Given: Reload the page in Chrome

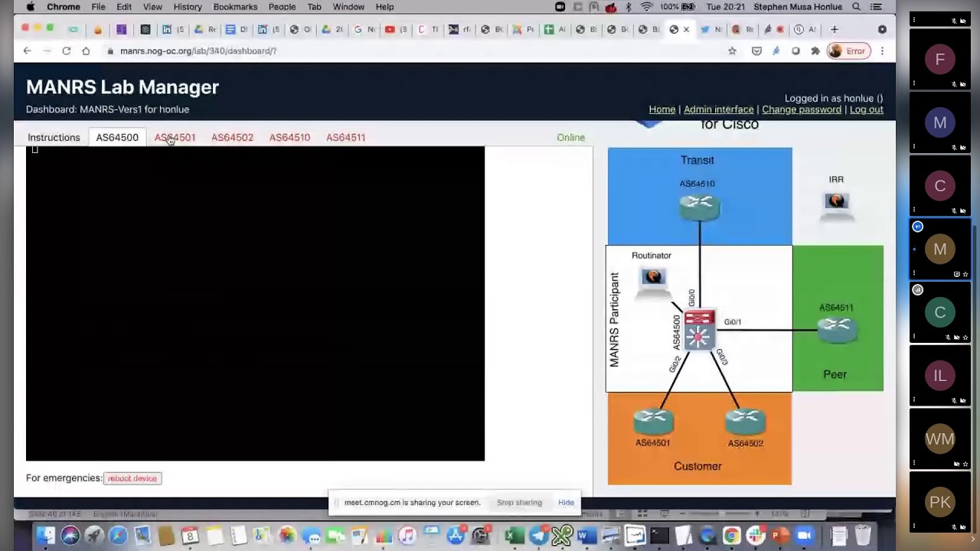Looking at the screenshot, I should click(x=67, y=51).
